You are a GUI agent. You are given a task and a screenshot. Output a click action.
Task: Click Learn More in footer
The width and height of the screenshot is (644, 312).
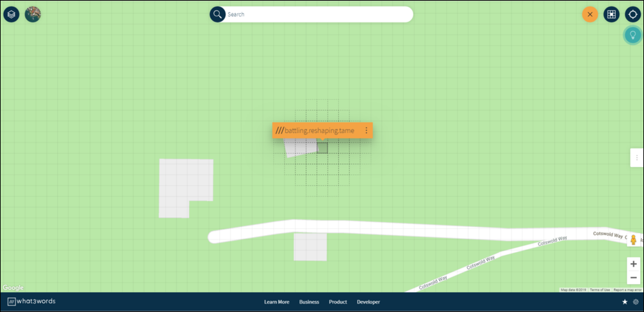pyautogui.click(x=276, y=302)
